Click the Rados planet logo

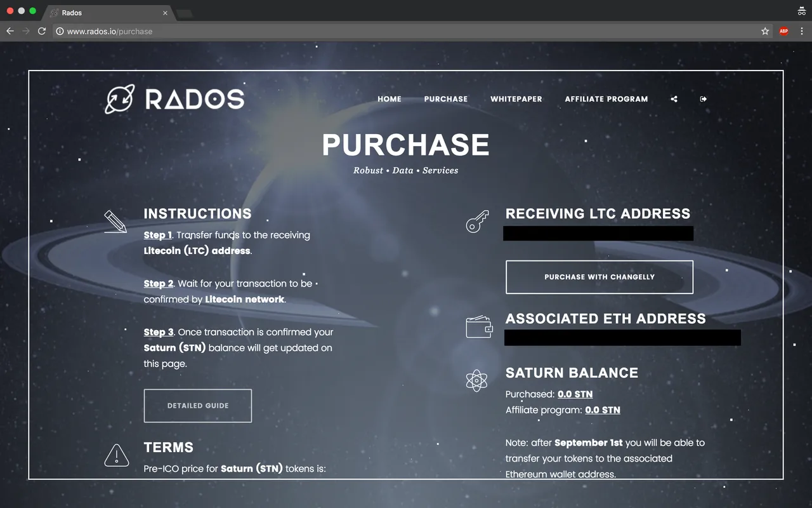click(120, 99)
